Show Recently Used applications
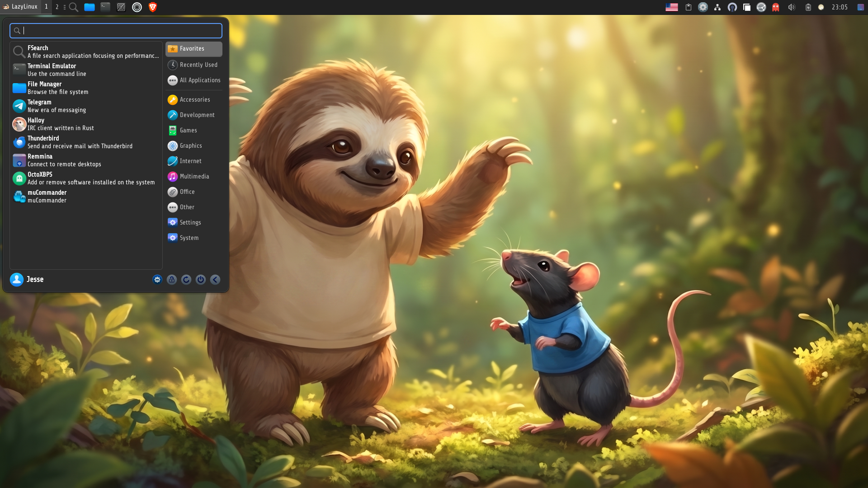868x488 pixels. [193, 65]
